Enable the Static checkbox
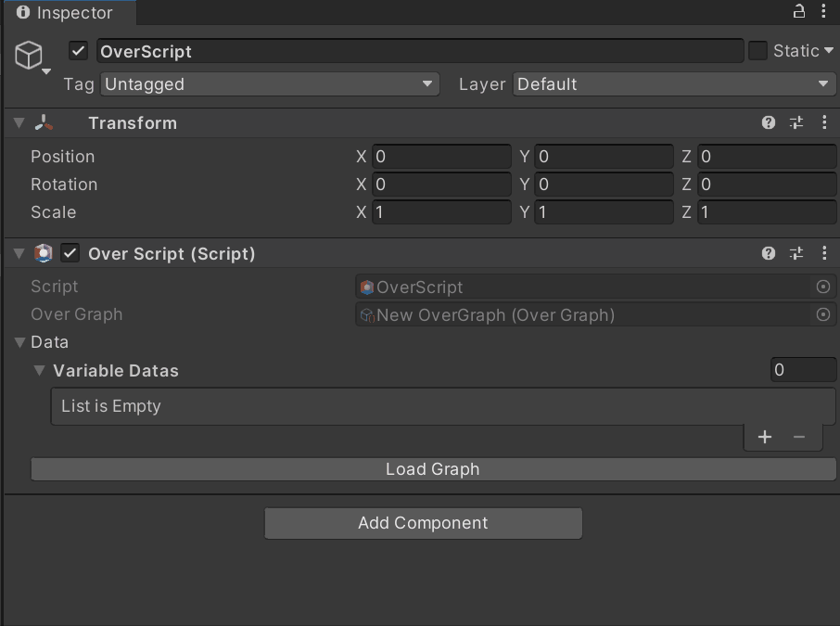This screenshot has height=626, width=840. [x=757, y=51]
